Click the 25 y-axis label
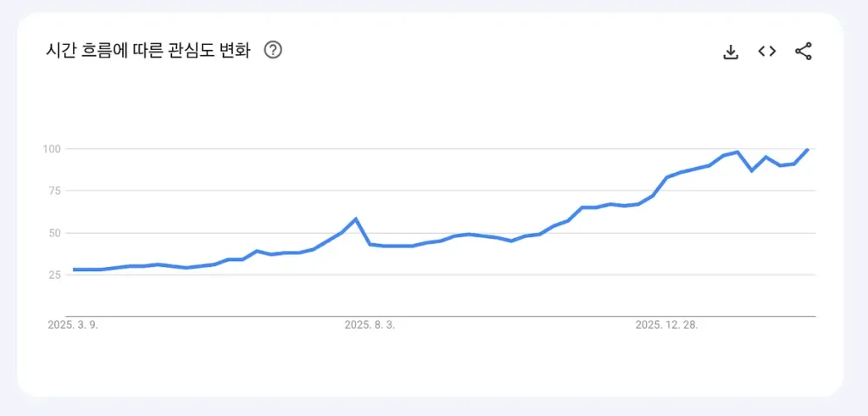Screen dimensions: 868x416 56,275
